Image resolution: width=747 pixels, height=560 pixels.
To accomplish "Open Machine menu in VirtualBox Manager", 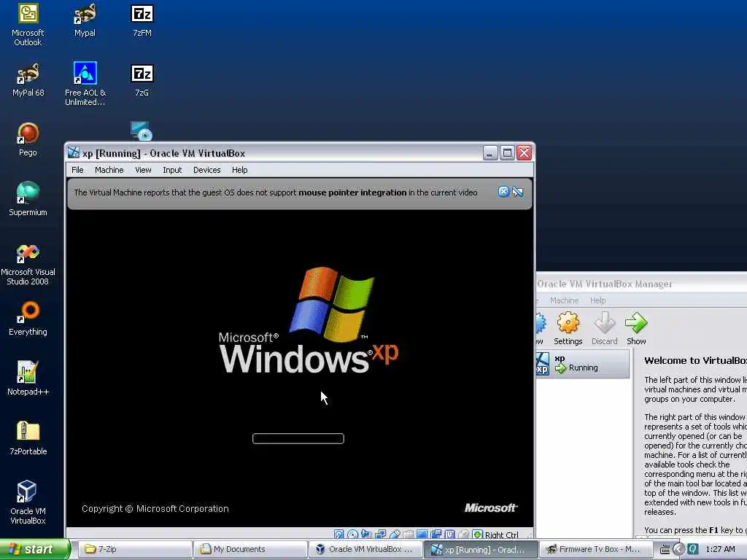I will [x=564, y=300].
